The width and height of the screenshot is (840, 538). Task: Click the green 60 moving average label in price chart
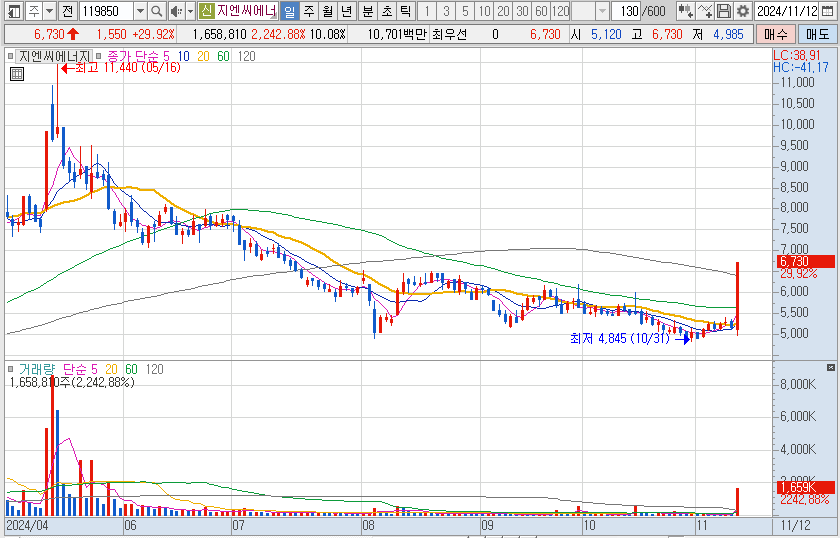click(x=223, y=56)
